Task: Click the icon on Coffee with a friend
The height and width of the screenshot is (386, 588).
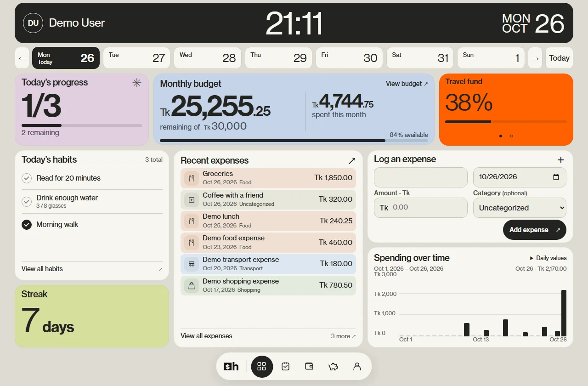Action: click(192, 199)
